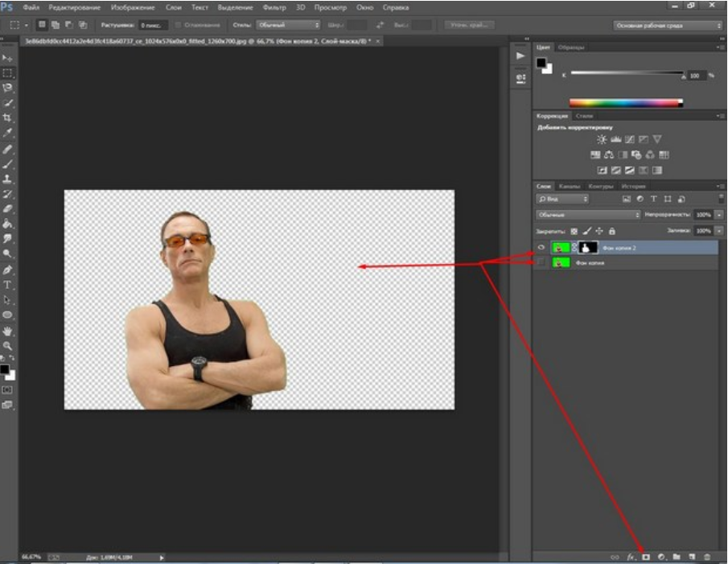Click Add layer mask icon at panel bottom
728x564 pixels.
pyautogui.click(x=646, y=557)
